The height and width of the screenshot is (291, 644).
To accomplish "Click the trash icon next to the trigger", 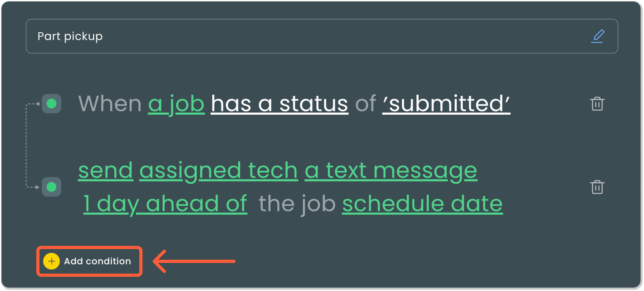I will [598, 103].
